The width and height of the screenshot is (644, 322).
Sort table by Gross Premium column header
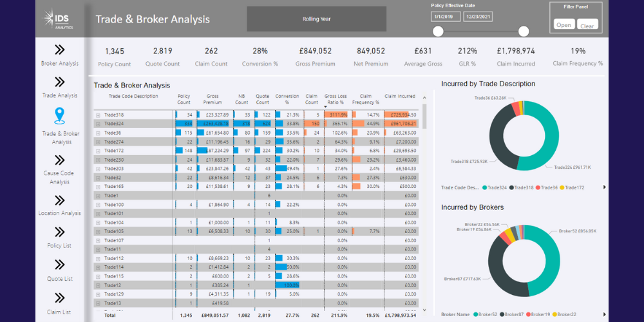[212, 99]
